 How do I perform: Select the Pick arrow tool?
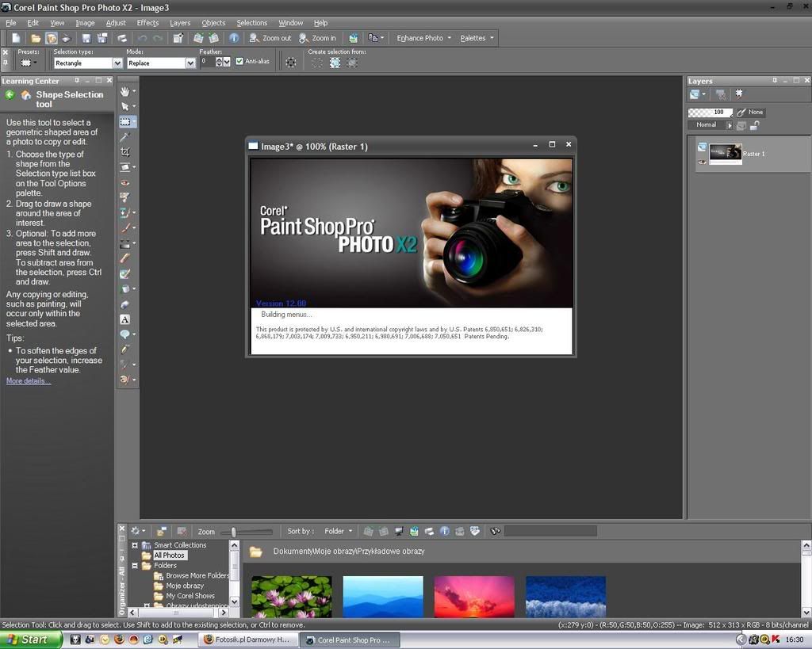[124, 107]
